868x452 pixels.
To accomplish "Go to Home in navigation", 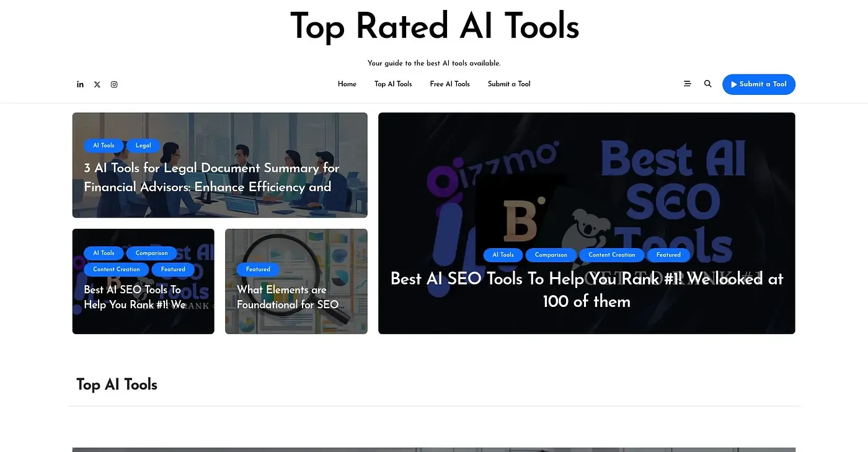I will point(347,84).
